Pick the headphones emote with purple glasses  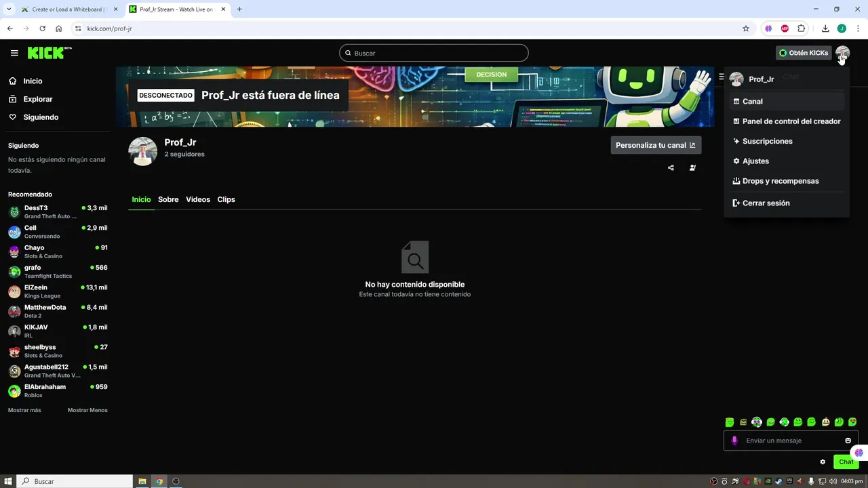click(757, 422)
